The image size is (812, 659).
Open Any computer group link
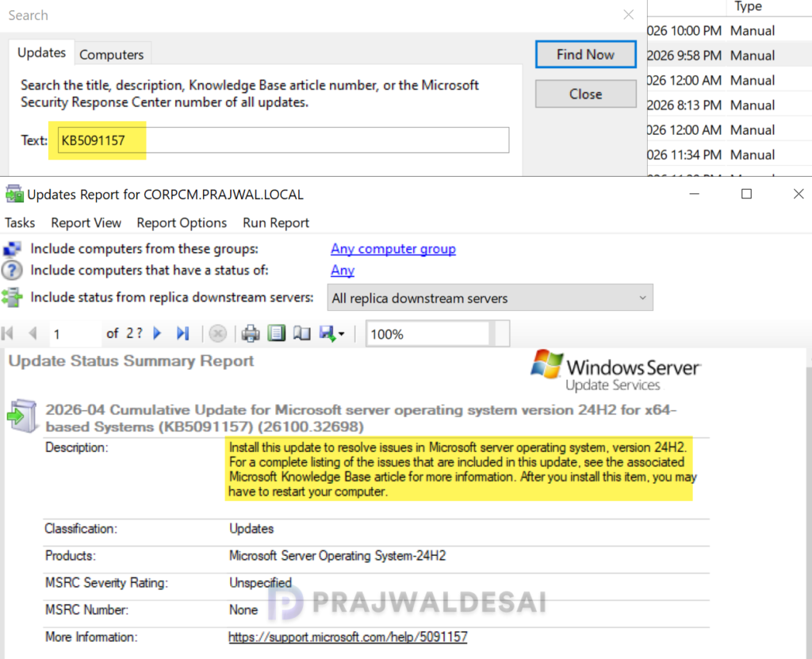[x=393, y=249]
